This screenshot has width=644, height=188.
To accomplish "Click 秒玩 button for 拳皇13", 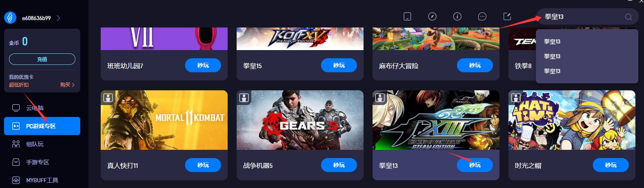I will pos(475,165).
